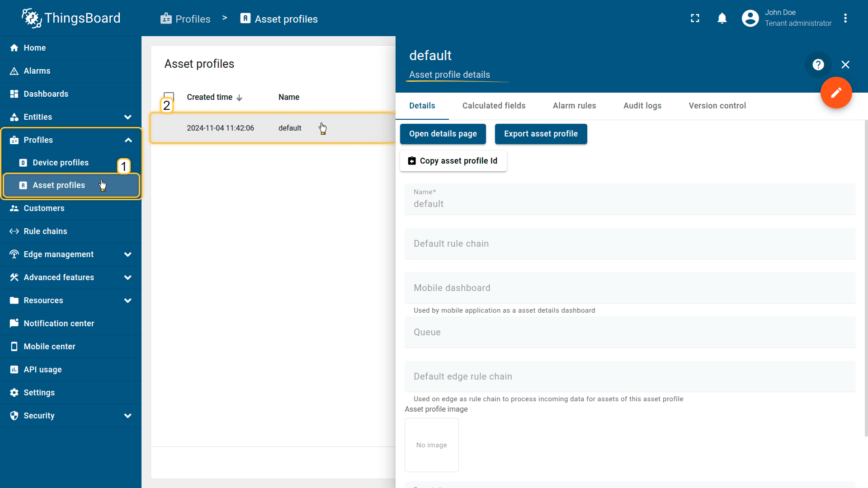868x488 pixels.
Task: Expand the Security menu chevron
Action: (128, 416)
